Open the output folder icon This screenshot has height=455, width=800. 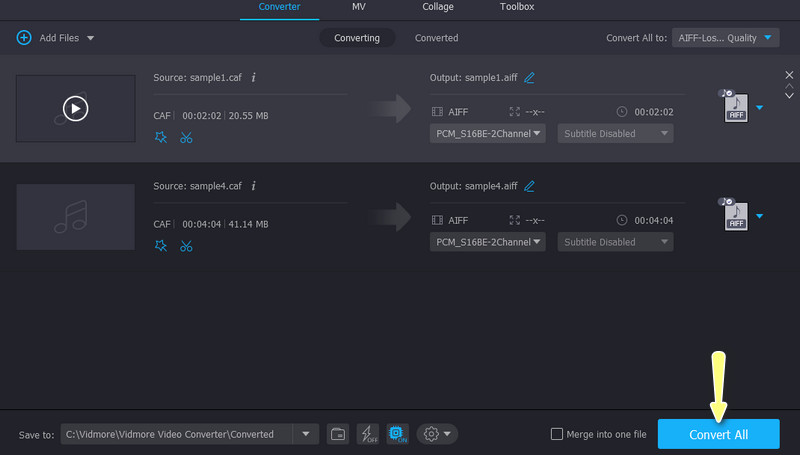pos(338,434)
